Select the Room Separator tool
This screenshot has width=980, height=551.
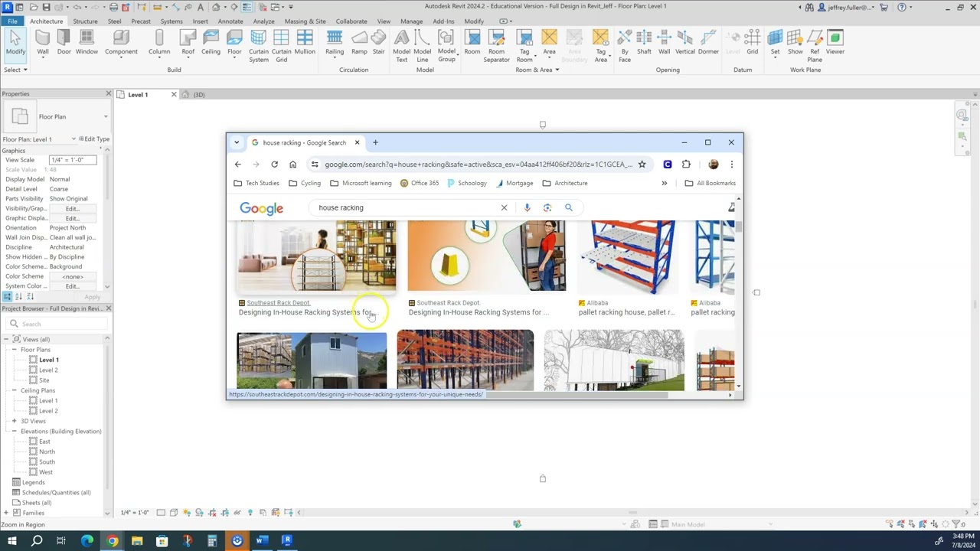496,46
